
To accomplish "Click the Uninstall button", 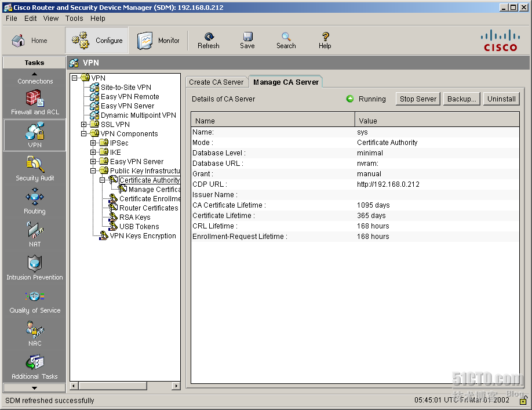I will 501,99.
